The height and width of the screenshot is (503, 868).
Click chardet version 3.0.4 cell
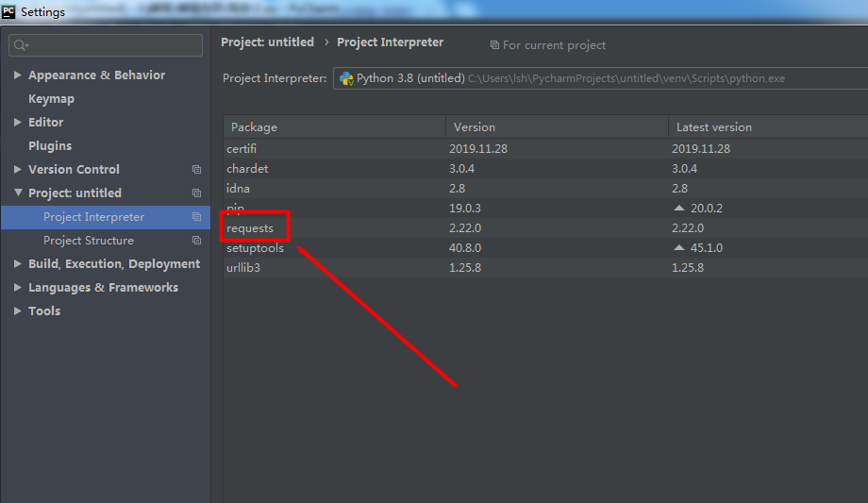tap(461, 169)
